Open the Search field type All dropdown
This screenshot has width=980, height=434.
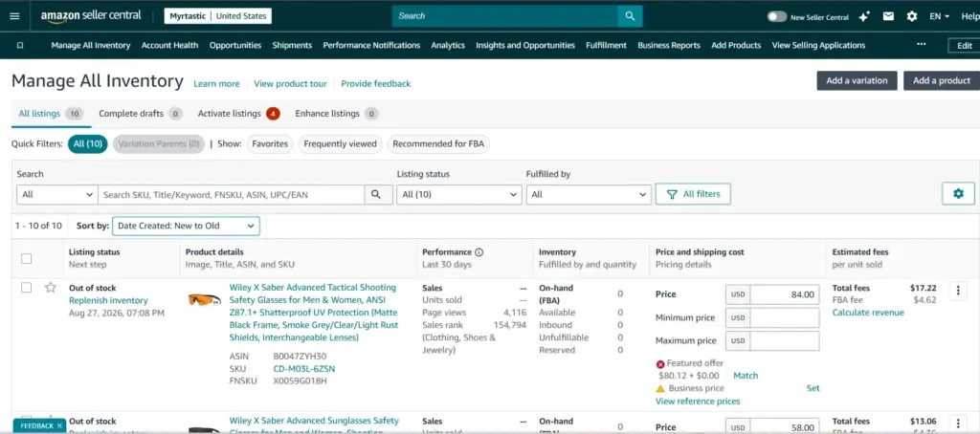pyautogui.click(x=56, y=195)
